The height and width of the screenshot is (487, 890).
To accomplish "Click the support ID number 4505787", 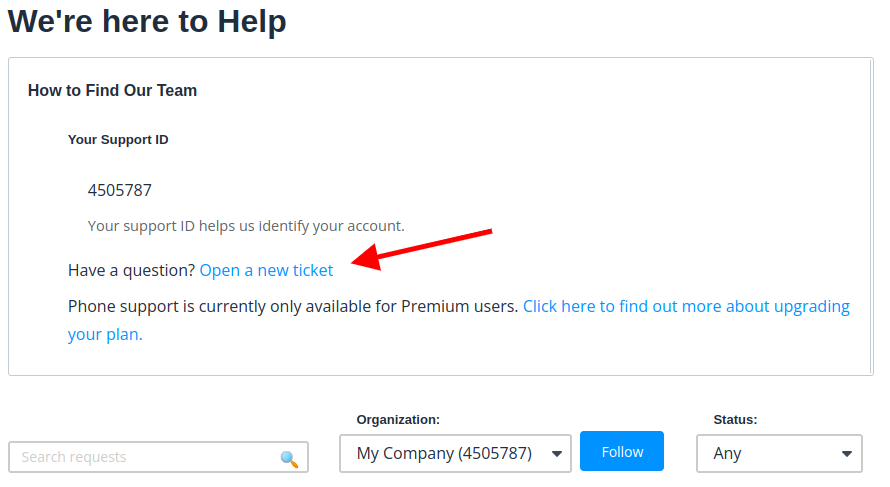I will click(x=120, y=190).
